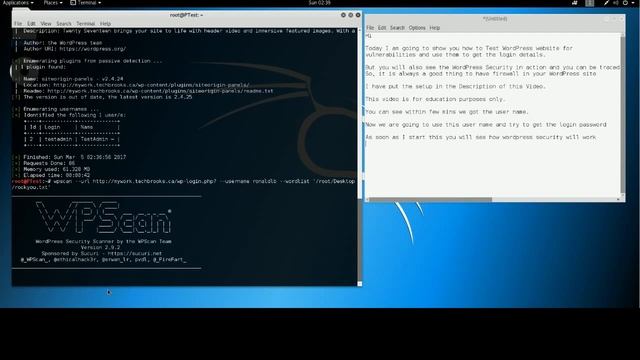This screenshot has width=640, height=360.
Task: Open the Applications menu in top panel
Action: point(18,3)
